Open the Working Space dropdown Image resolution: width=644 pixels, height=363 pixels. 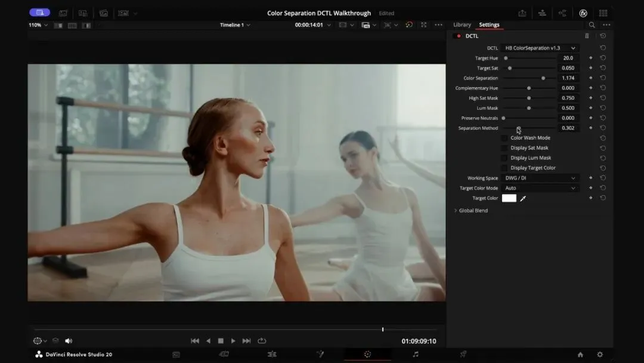pos(540,178)
